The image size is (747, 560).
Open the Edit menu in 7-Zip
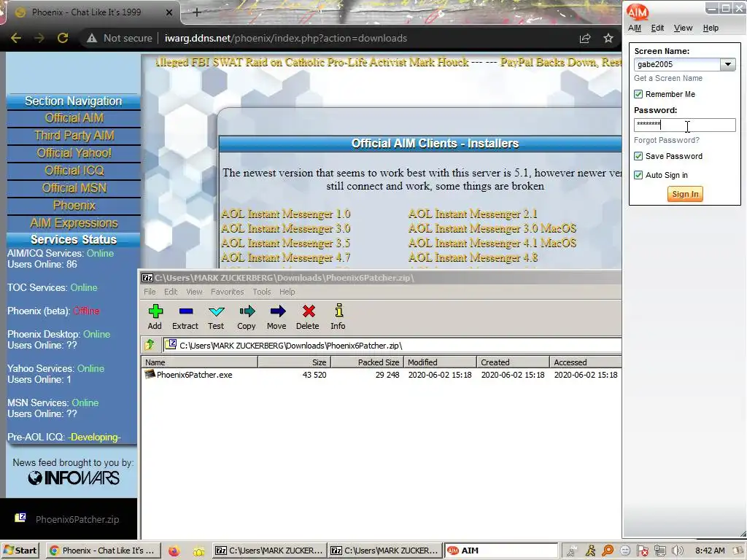[171, 292]
